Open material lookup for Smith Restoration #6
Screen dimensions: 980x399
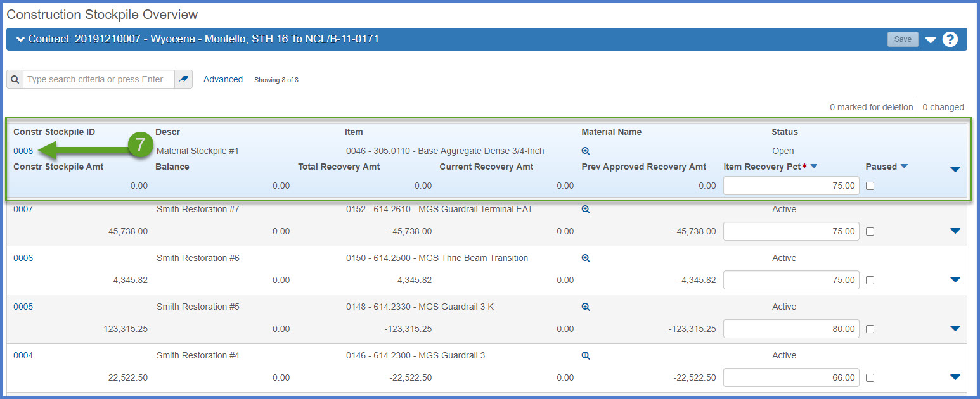tap(586, 258)
